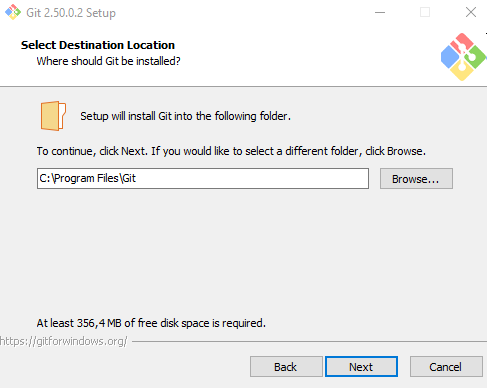Click the large Git logo in the header

pos(463,57)
